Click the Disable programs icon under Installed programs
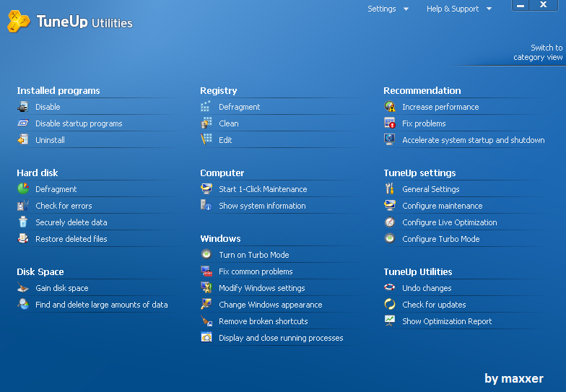The image size is (566, 392). [x=23, y=107]
